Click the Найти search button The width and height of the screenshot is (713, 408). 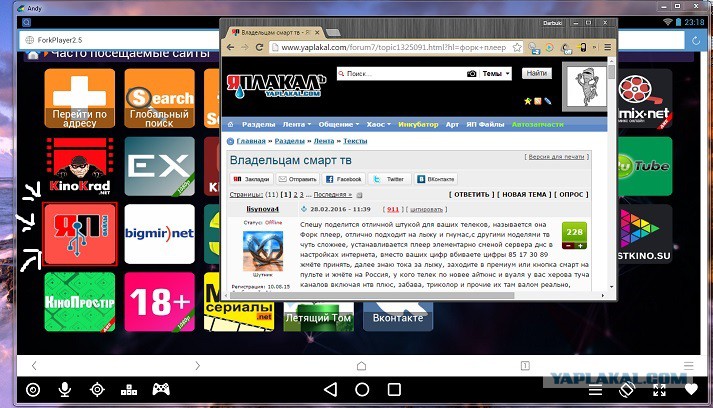[537, 73]
